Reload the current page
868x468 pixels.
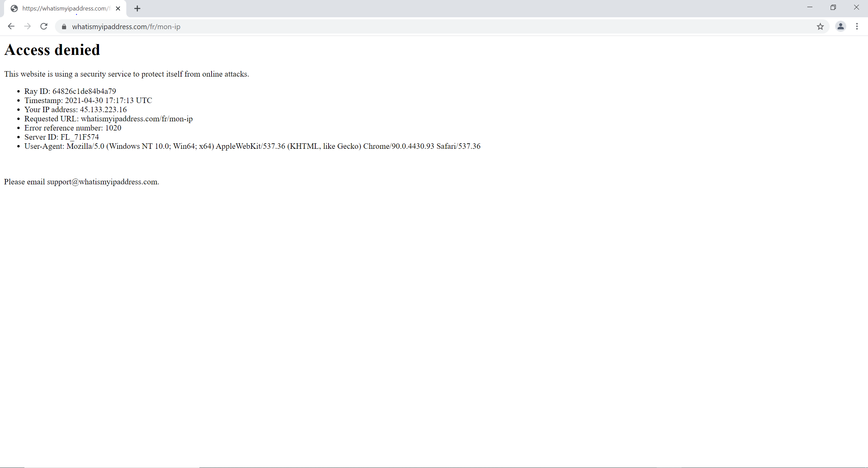click(x=44, y=26)
